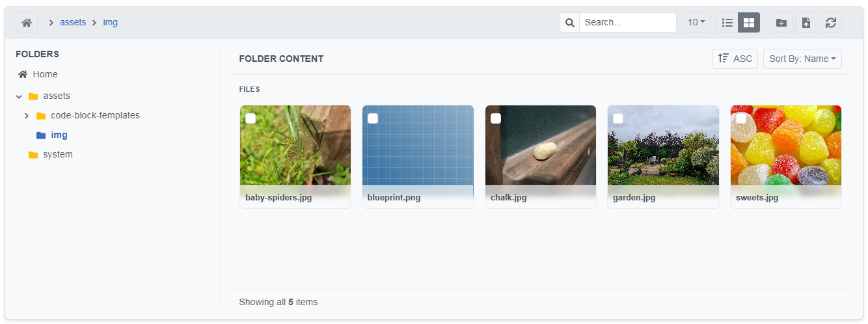Select Home in the folders panel
Image resolution: width=868 pixels, height=324 pixels.
[45, 74]
